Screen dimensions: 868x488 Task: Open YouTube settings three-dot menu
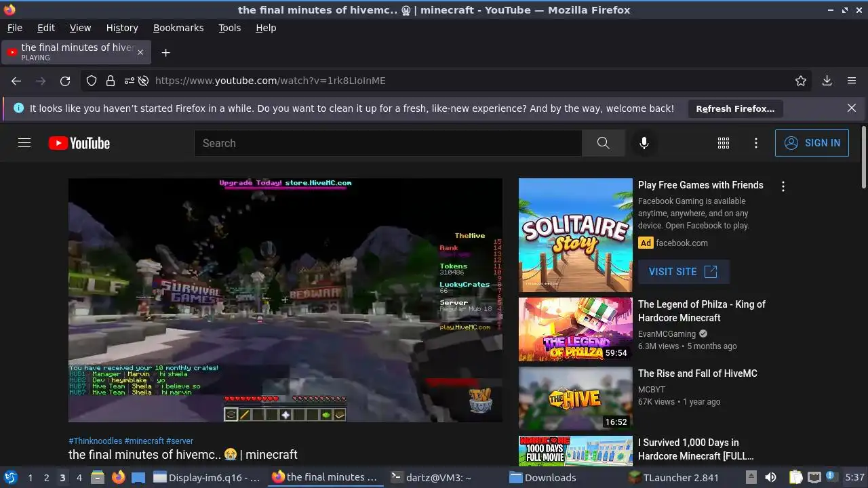point(756,143)
